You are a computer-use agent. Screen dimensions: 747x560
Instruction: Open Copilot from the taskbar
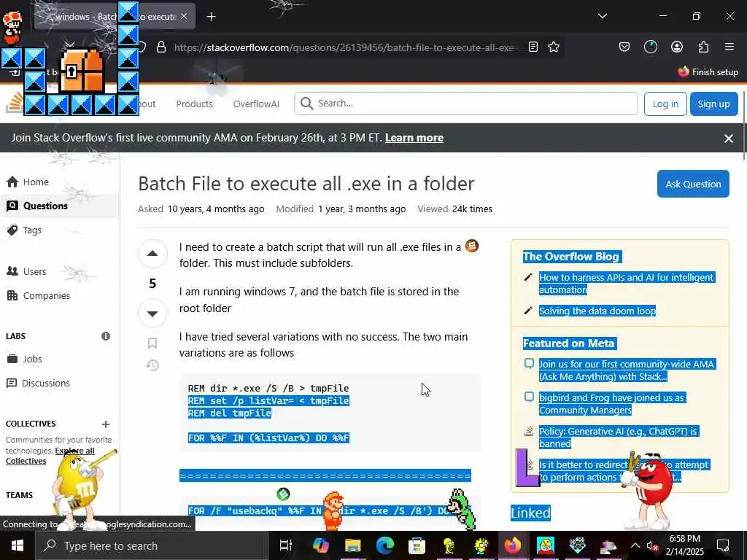tap(321, 545)
